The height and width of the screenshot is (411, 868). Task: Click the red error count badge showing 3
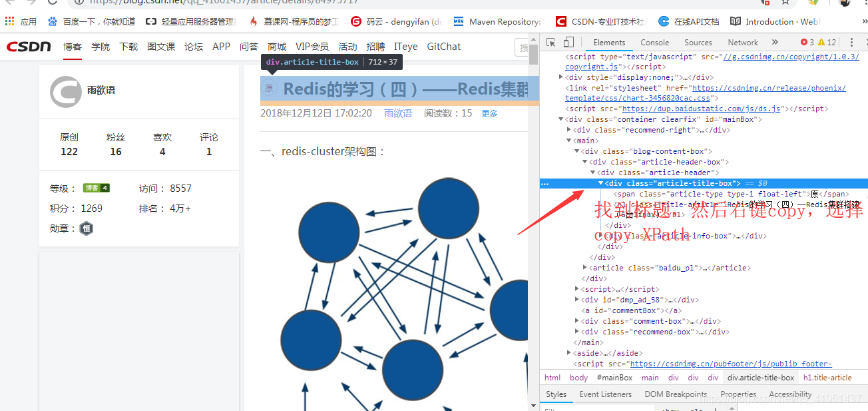pos(803,41)
